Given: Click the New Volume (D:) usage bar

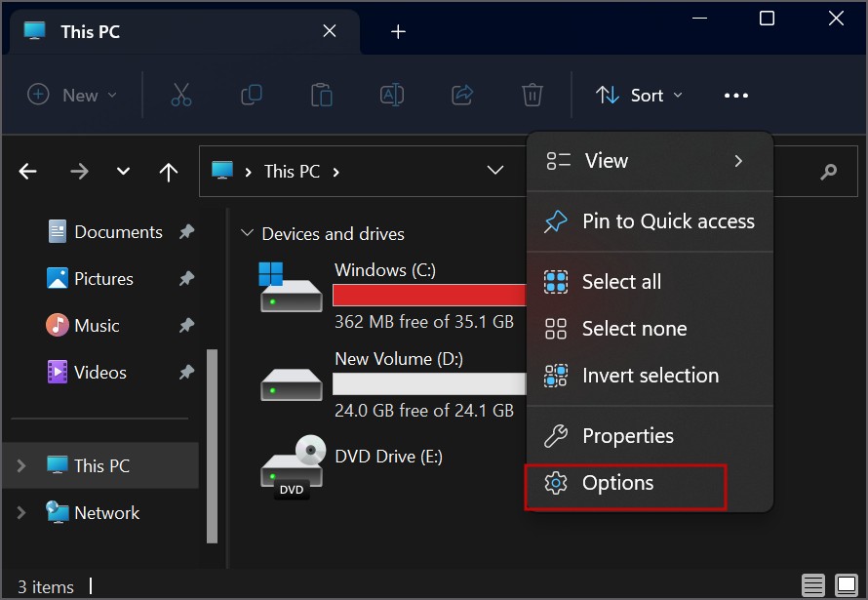Looking at the screenshot, I should [429, 383].
